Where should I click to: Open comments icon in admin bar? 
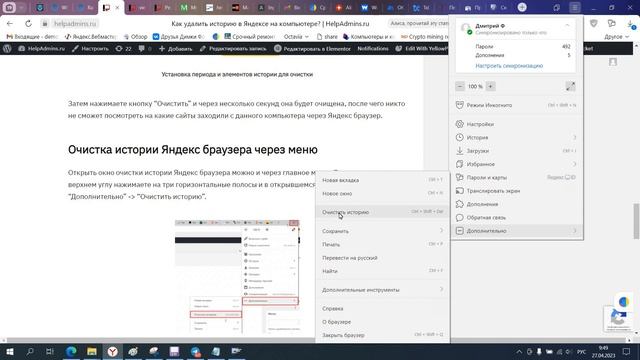click(x=145, y=49)
